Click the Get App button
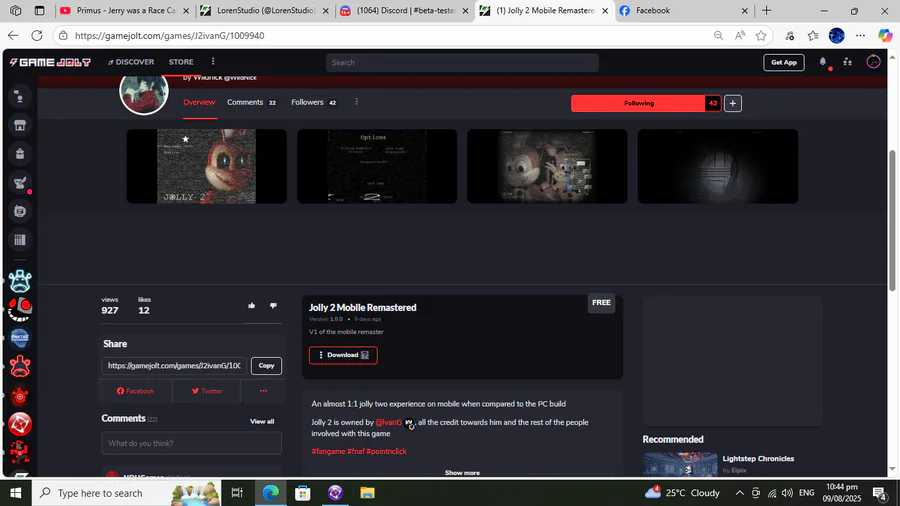 pos(783,62)
